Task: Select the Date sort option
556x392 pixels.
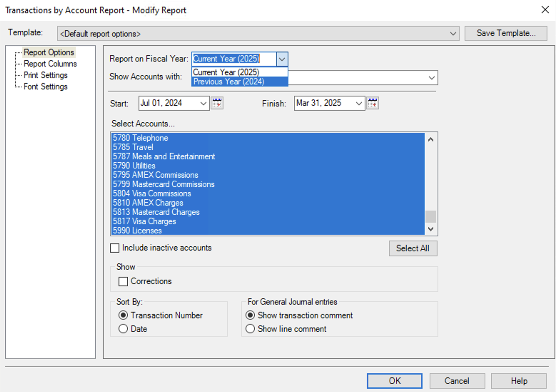Action: click(123, 328)
